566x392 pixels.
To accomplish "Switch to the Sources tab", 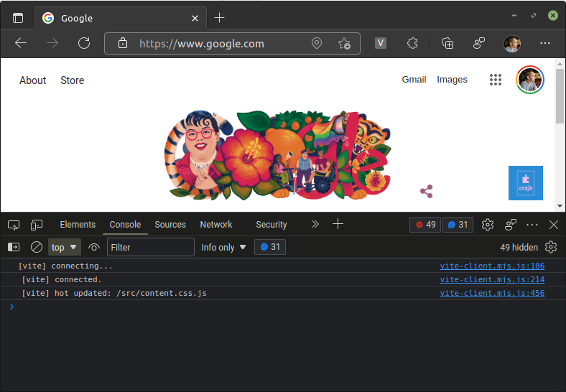I will click(x=170, y=225).
